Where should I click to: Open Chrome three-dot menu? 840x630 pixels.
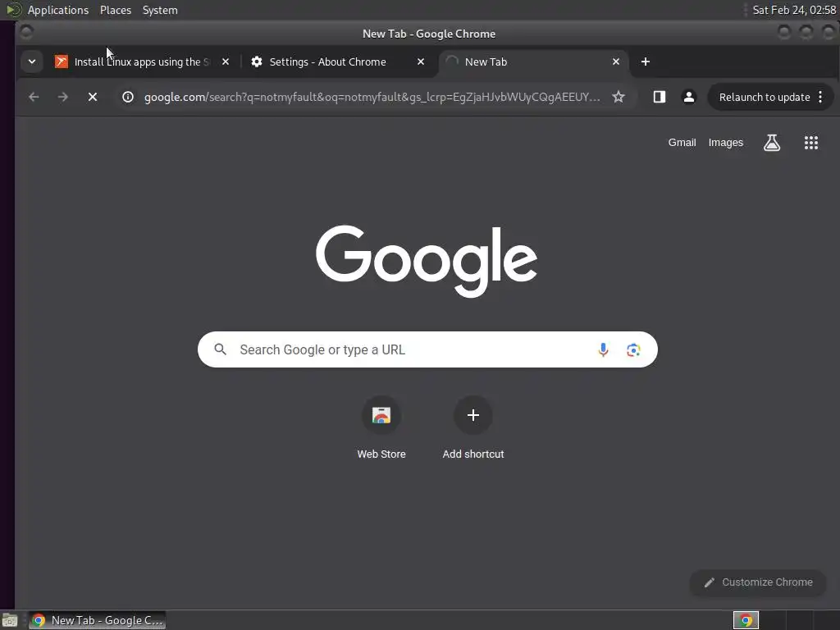pos(820,97)
